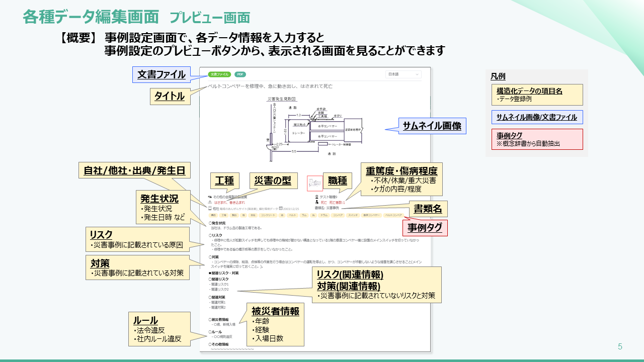Viewport: 644px width, 362px height.
Task: Select the スイッチ case tag
Action: point(353,215)
